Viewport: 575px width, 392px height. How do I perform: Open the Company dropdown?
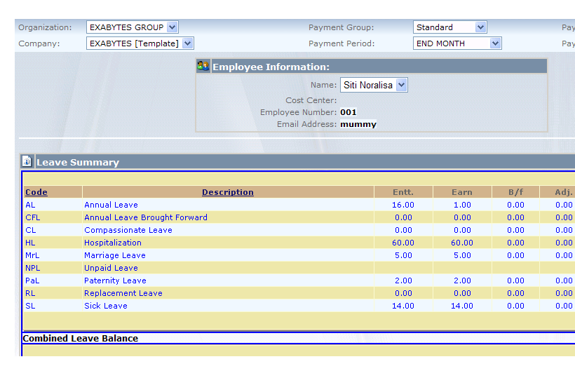click(139, 43)
